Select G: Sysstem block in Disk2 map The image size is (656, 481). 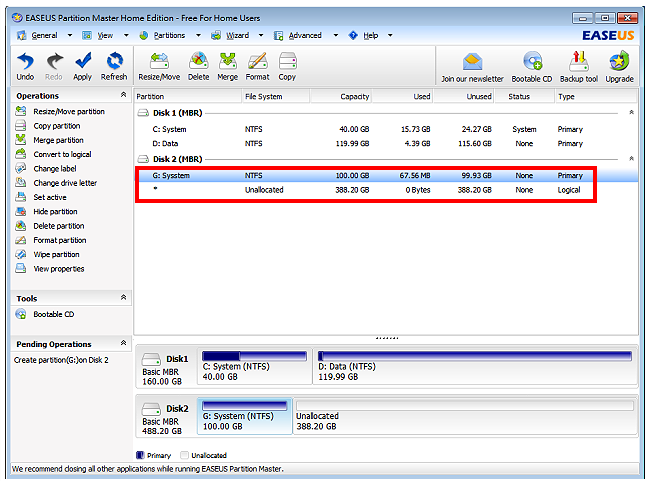click(245, 416)
